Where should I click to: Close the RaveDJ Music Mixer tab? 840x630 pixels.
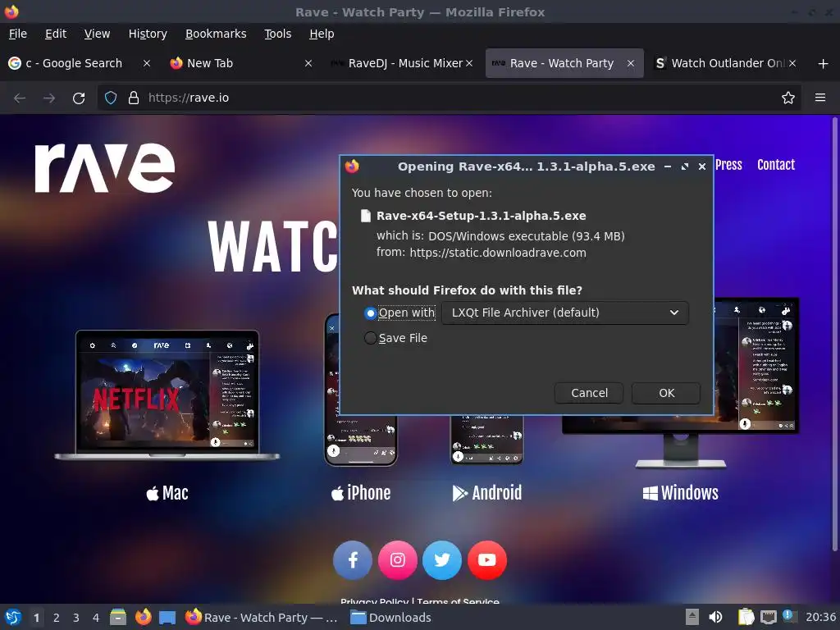(468, 63)
